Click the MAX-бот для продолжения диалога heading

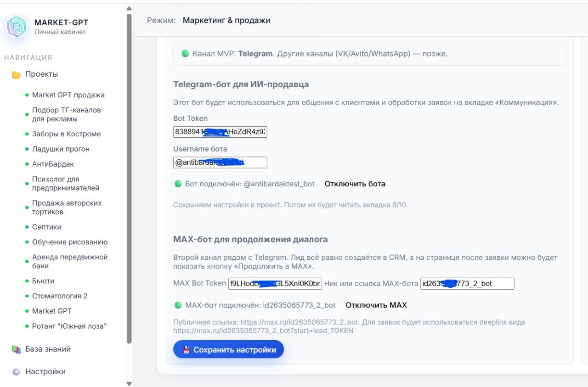[250, 240]
